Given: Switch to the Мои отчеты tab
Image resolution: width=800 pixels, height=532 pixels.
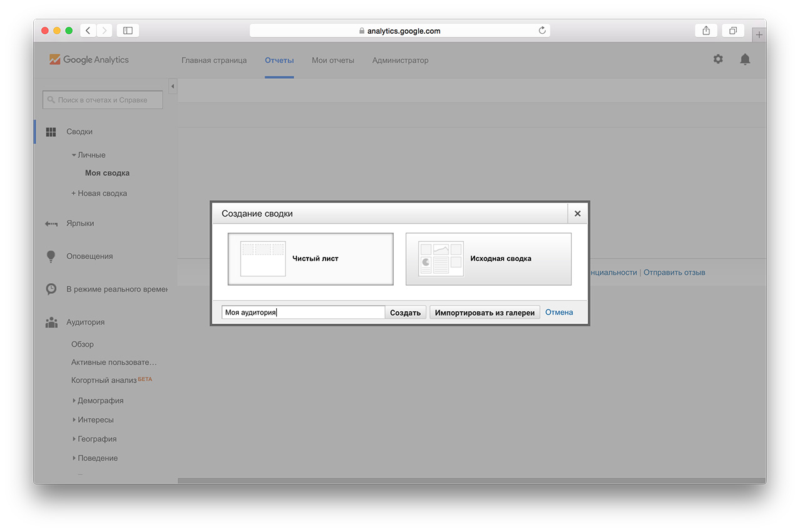Looking at the screenshot, I should click(x=332, y=61).
